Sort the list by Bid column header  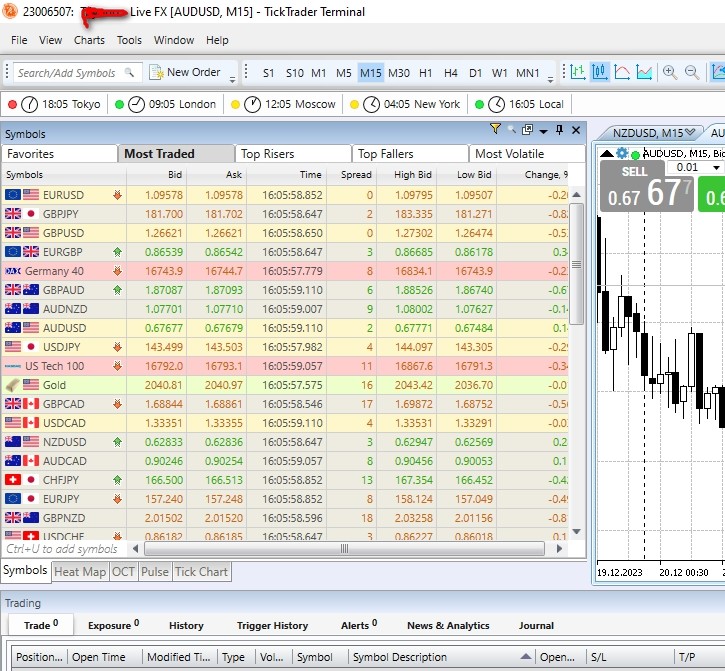pos(174,175)
